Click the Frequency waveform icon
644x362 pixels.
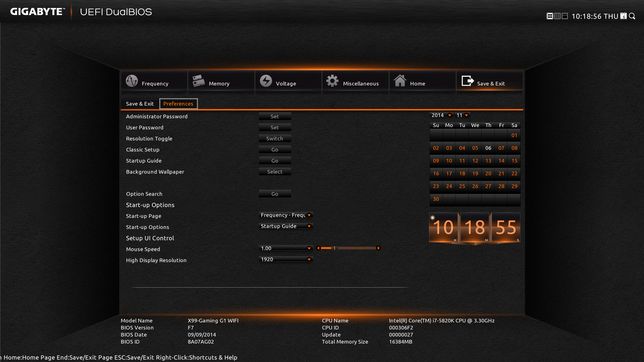click(132, 81)
